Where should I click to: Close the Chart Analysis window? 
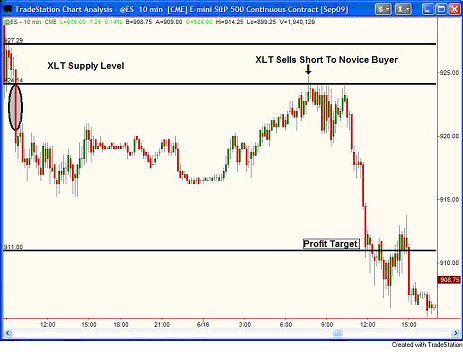(x=454, y=9)
